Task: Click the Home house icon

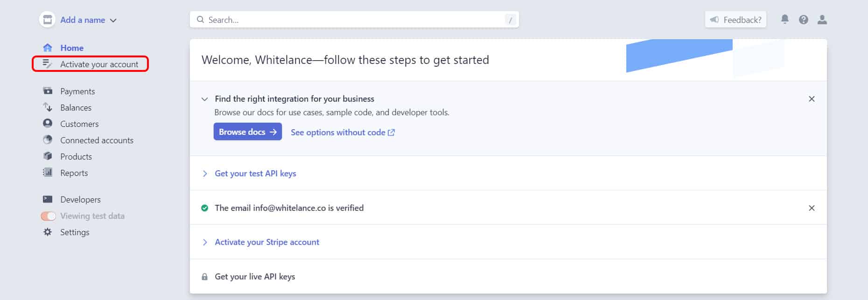Action: [x=48, y=48]
